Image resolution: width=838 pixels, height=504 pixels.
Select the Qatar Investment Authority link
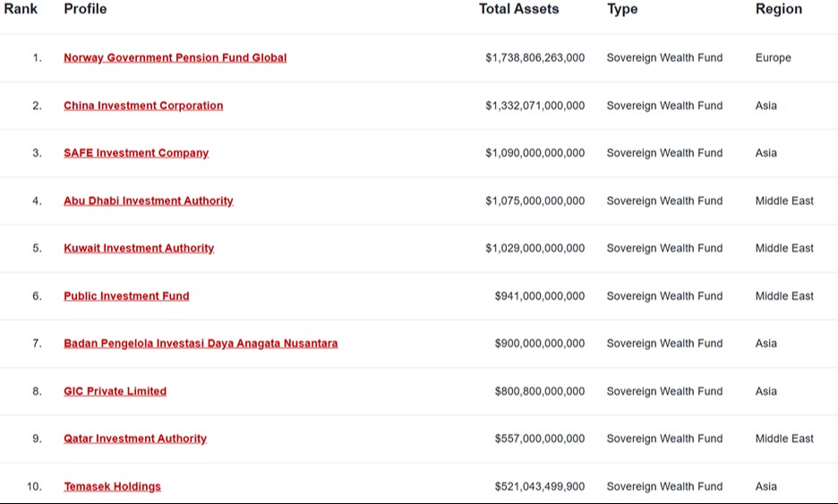click(135, 439)
